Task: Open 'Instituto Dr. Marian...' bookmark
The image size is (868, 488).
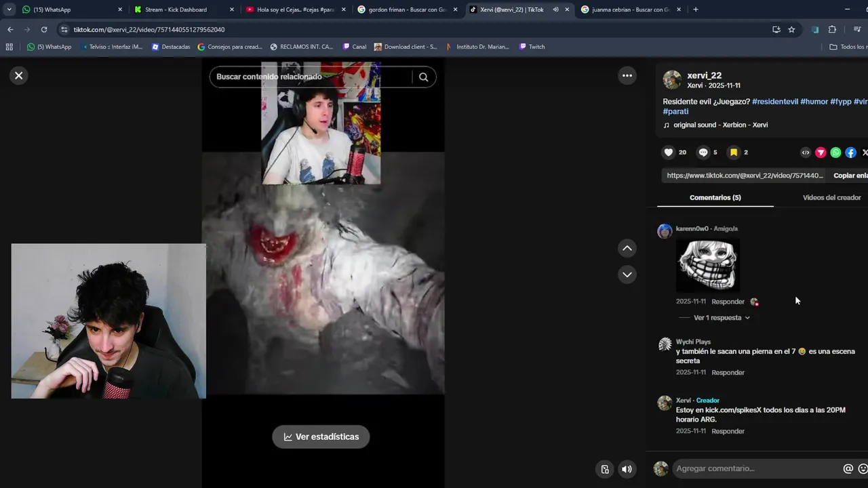Action: (x=477, y=47)
